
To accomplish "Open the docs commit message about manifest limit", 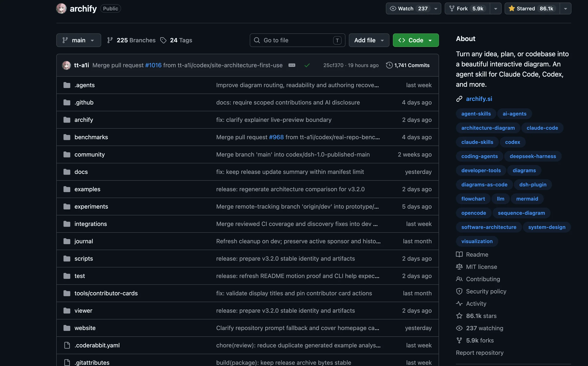I will [x=290, y=172].
